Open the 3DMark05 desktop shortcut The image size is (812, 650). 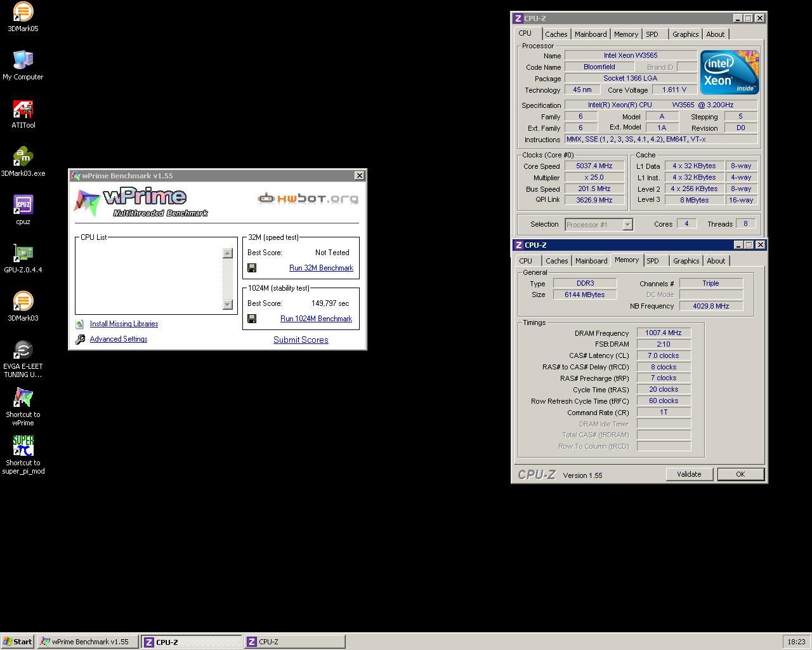[x=23, y=13]
